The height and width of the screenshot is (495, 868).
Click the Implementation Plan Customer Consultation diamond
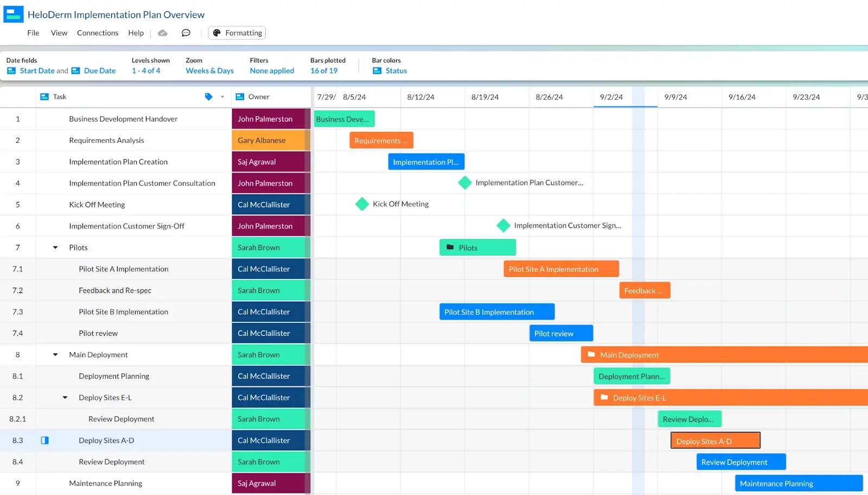click(464, 183)
